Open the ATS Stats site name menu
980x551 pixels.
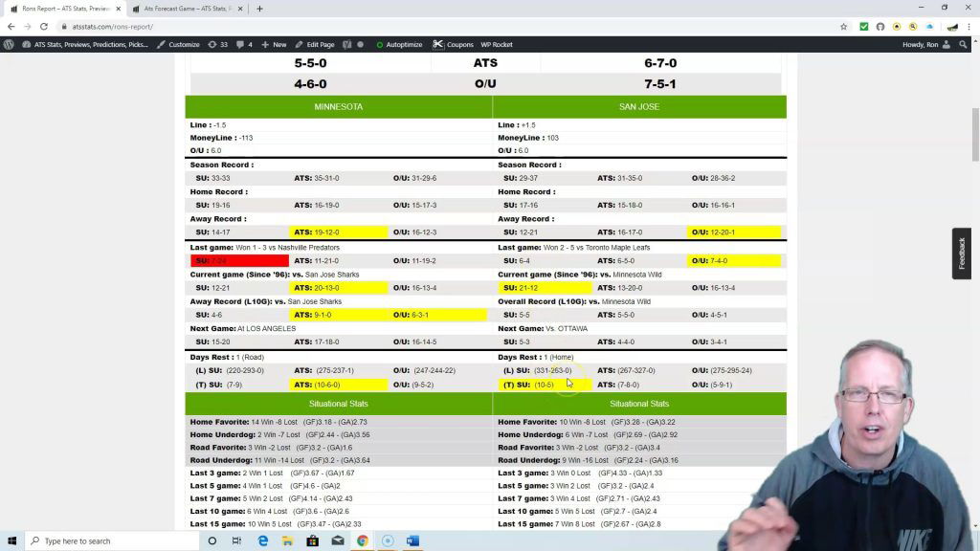(85, 44)
